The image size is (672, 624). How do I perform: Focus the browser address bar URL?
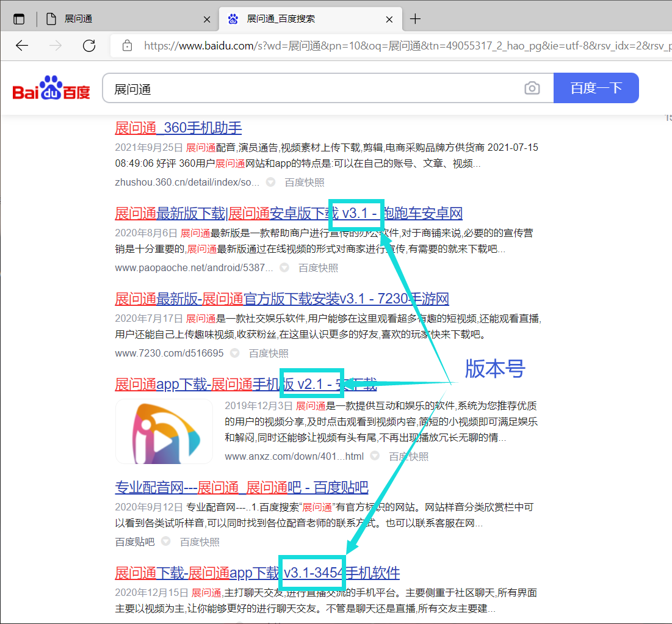pyautogui.click(x=407, y=45)
